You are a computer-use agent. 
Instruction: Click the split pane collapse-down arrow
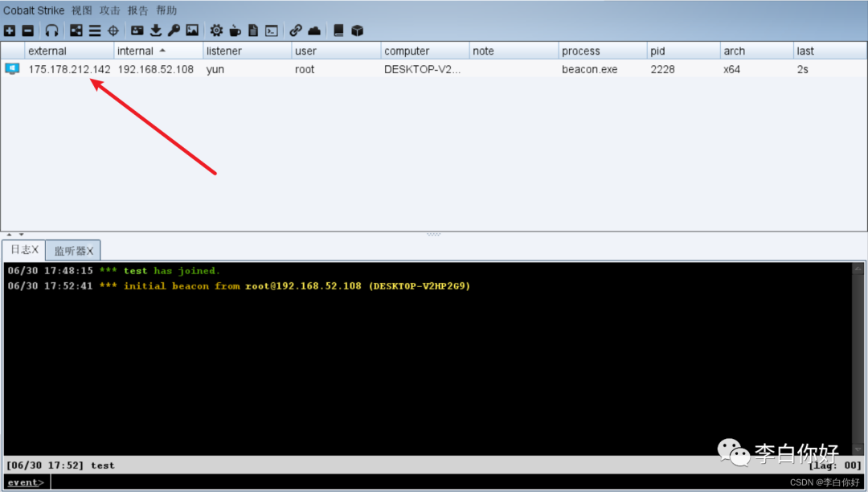21,235
